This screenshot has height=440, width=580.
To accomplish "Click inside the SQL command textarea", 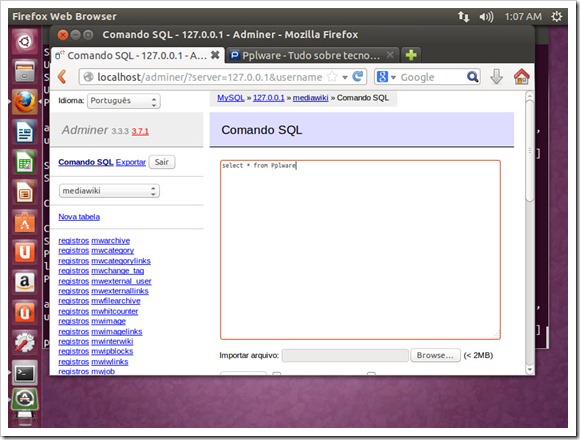I will [x=360, y=250].
